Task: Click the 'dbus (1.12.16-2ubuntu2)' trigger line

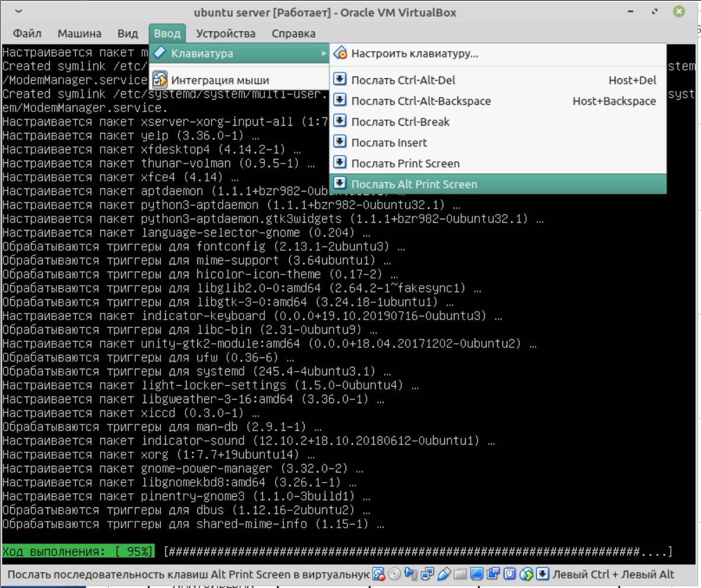Action: point(186,510)
